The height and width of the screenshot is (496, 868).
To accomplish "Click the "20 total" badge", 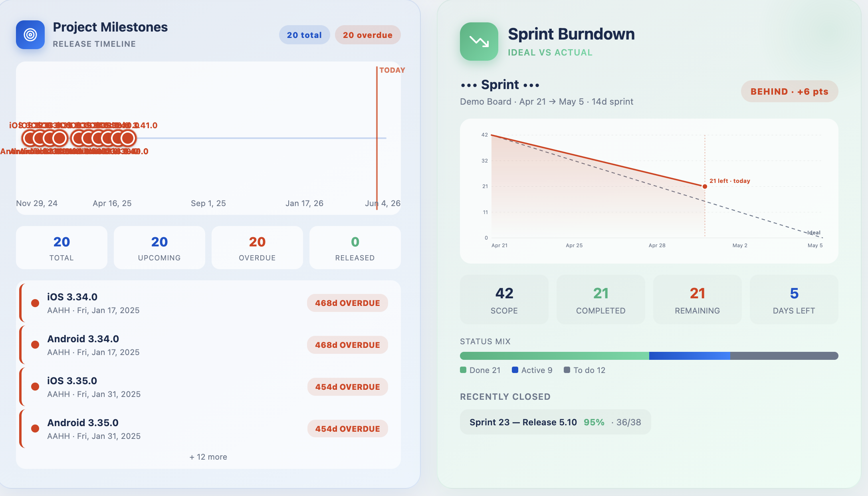I will click(304, 35).
